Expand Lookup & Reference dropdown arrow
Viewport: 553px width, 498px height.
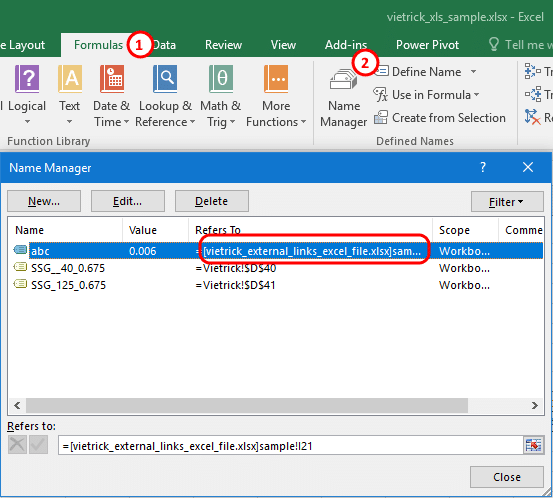point(192,122)
